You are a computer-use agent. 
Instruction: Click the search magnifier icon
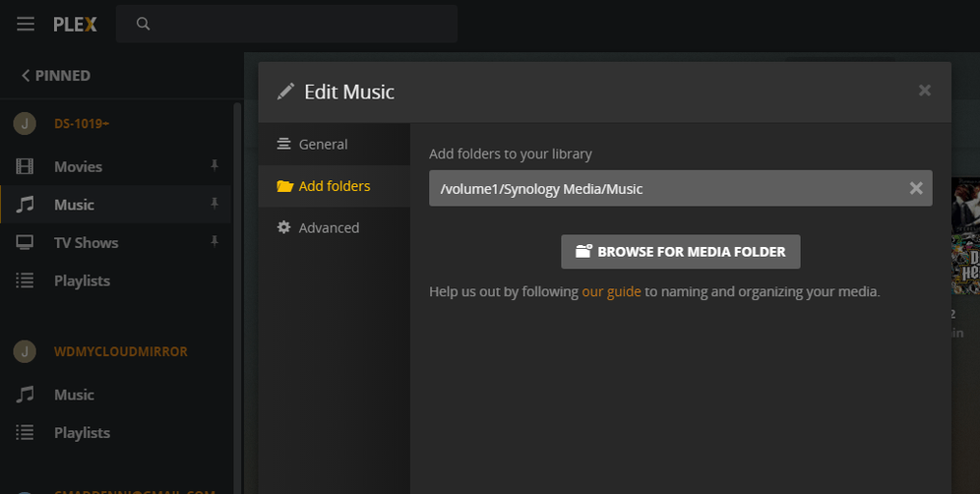(x=144, y=24)
